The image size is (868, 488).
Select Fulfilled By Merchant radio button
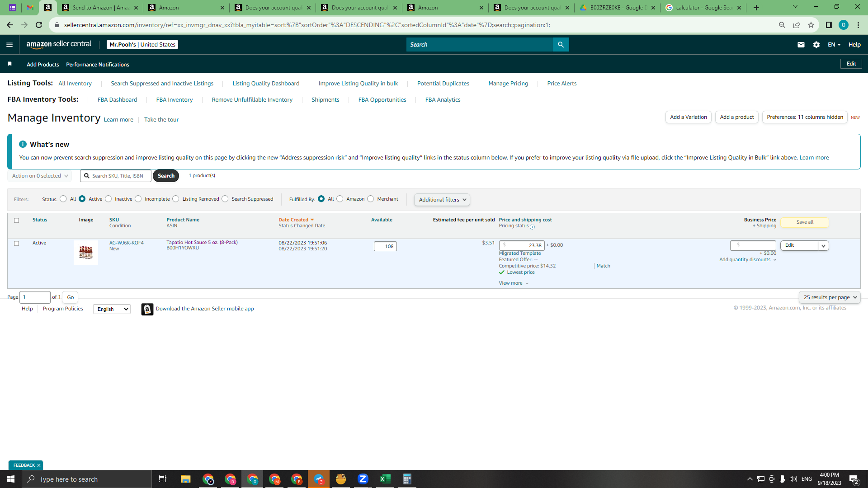point(371,199)
